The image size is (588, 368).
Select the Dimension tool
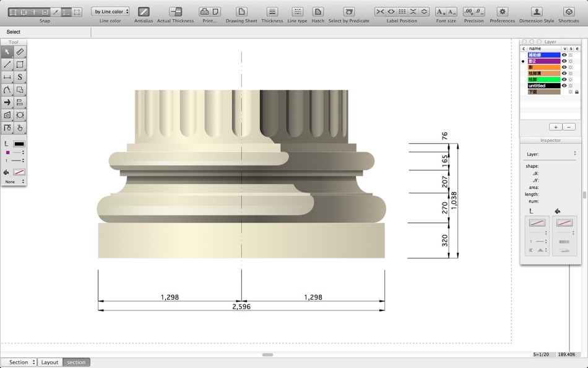7,77
